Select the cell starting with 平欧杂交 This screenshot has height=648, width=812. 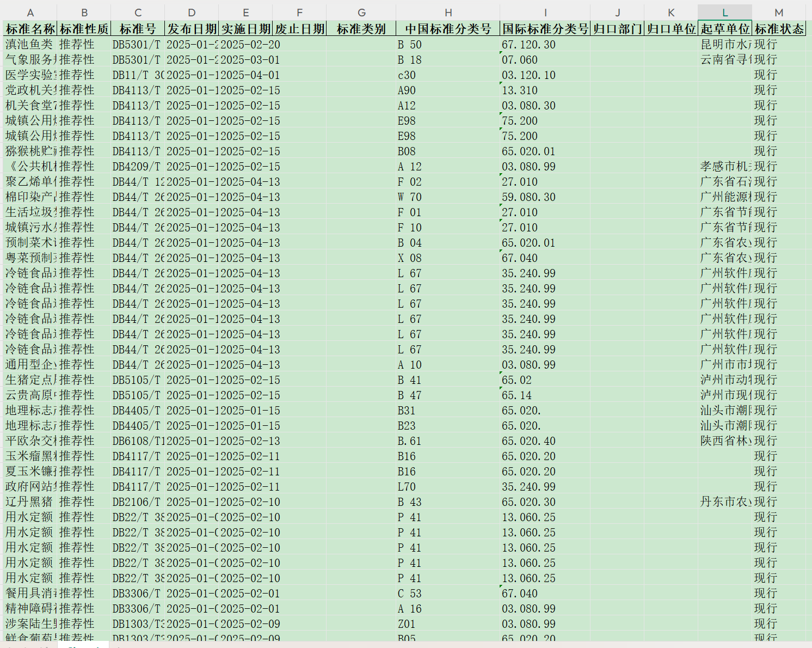pyautogui.click(x=30, y=441)
